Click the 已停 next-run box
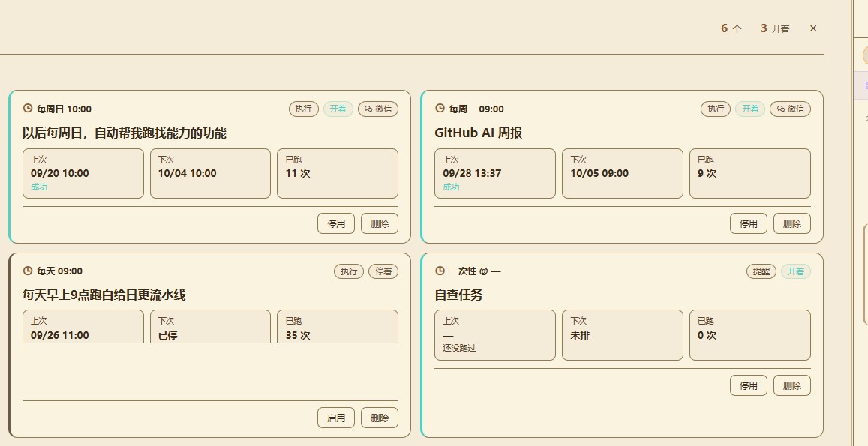The width and height of the screenshot is (868, 446). click(210, 327)
